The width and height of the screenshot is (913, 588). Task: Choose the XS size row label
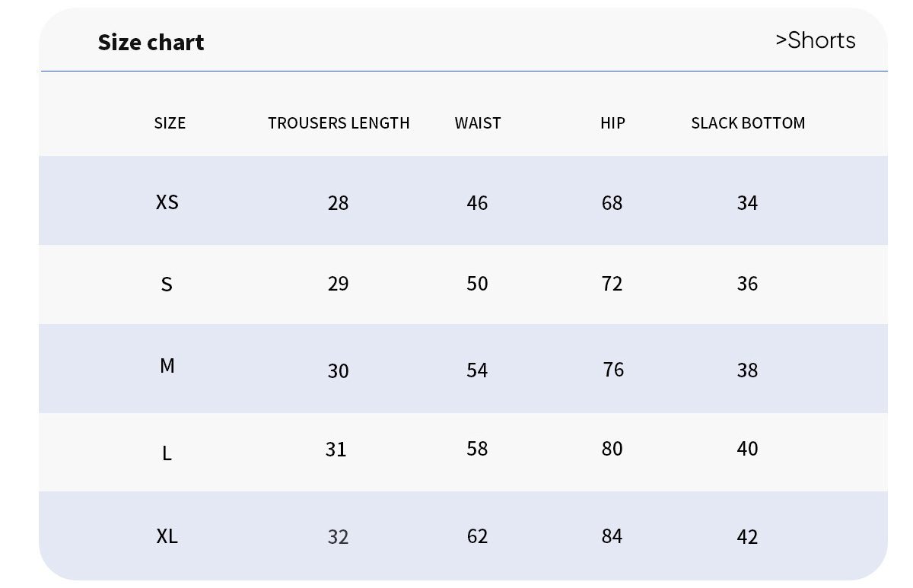167,202
